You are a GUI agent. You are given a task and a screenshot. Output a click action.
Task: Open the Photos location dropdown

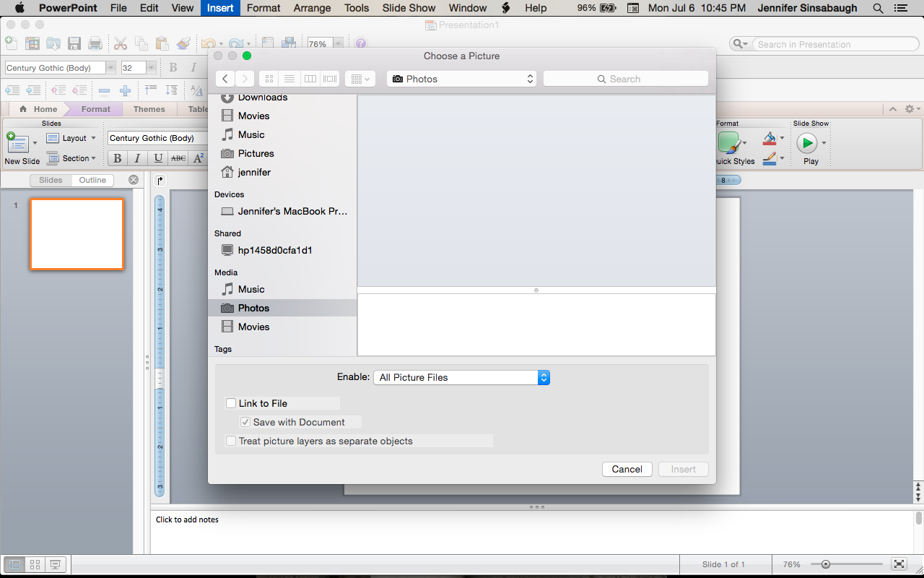pyautogui.click(x=462, y=79)
